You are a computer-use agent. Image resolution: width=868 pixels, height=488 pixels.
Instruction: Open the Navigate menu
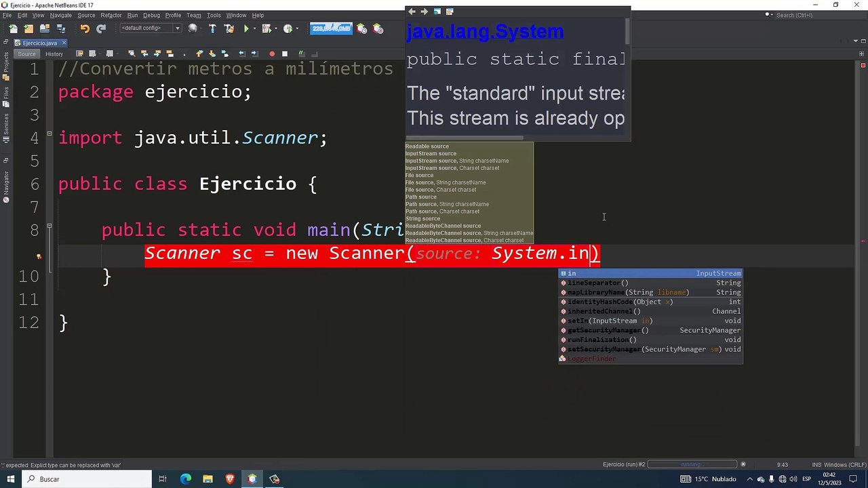61,15
